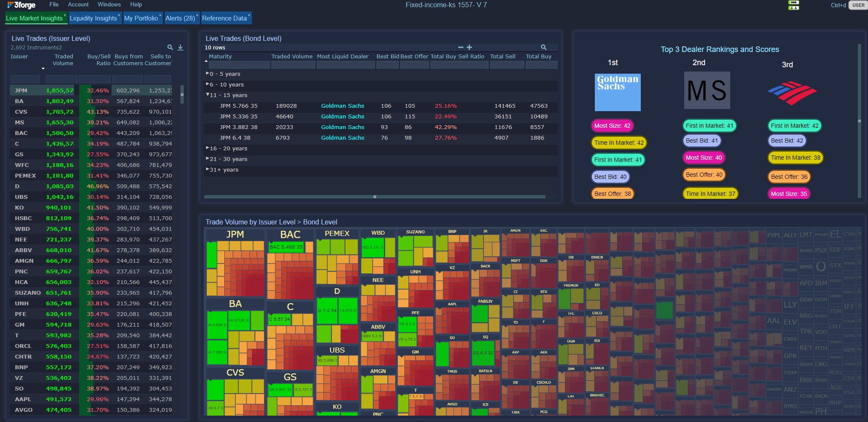Sort by Total Sell column header
Viewport: 868px width, 422px height.
tap(503, 56)
